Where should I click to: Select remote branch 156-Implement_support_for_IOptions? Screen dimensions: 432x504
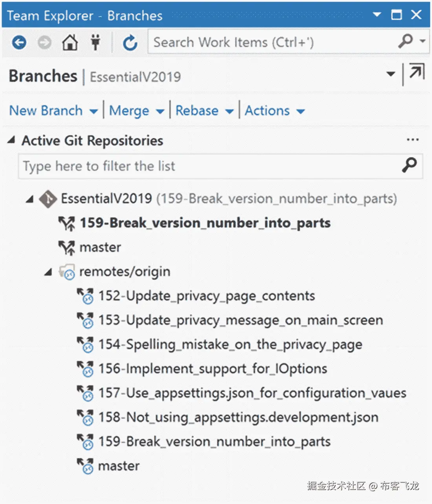(x=212, y=368)
